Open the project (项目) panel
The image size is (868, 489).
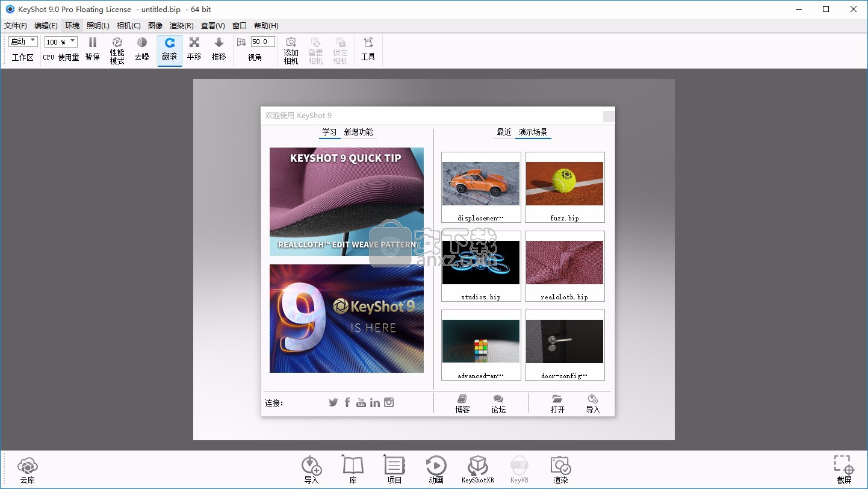pos(394,470)
